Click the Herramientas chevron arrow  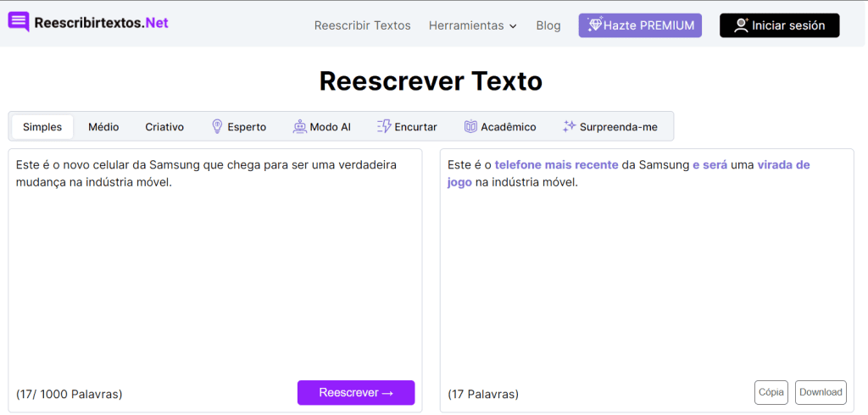[x=513, y=26]
